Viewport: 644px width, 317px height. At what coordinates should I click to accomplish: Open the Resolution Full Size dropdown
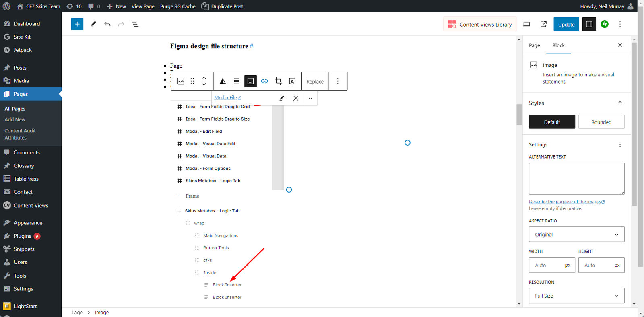point(576,296)
